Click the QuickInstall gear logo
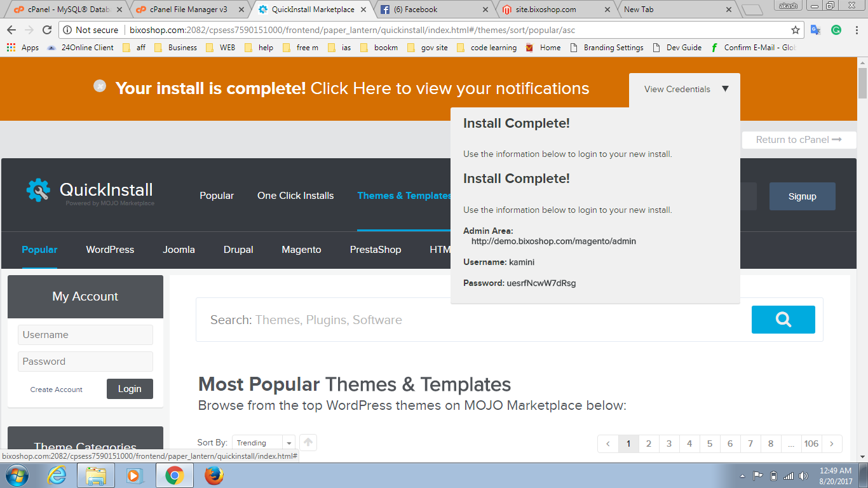The height and width of the screenshot is (488, 868). pos(38,190)
